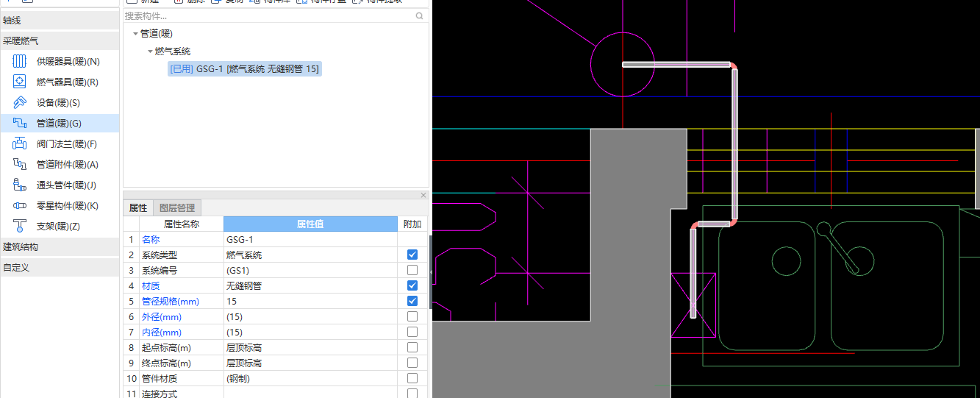Select GSG-1 component in the tree
Viewport: 980px width, 398px height.
[x=245, y=69]
